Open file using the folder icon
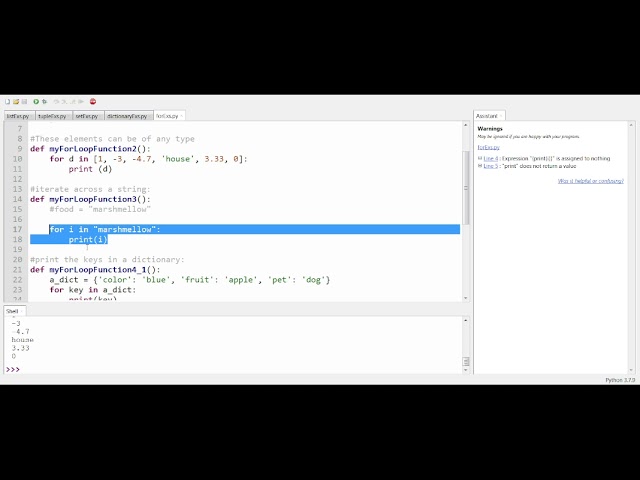The height and width of the screenshot is (480, 640). tap(16, 102)
